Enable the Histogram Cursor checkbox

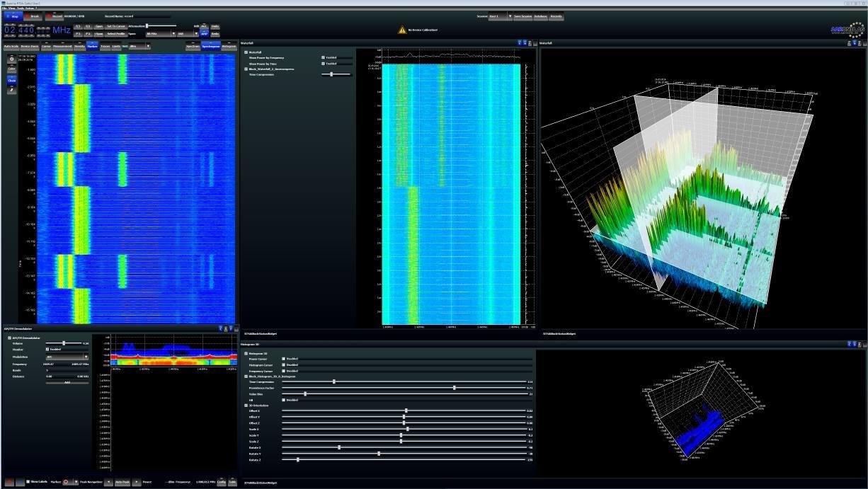point(283,364)
